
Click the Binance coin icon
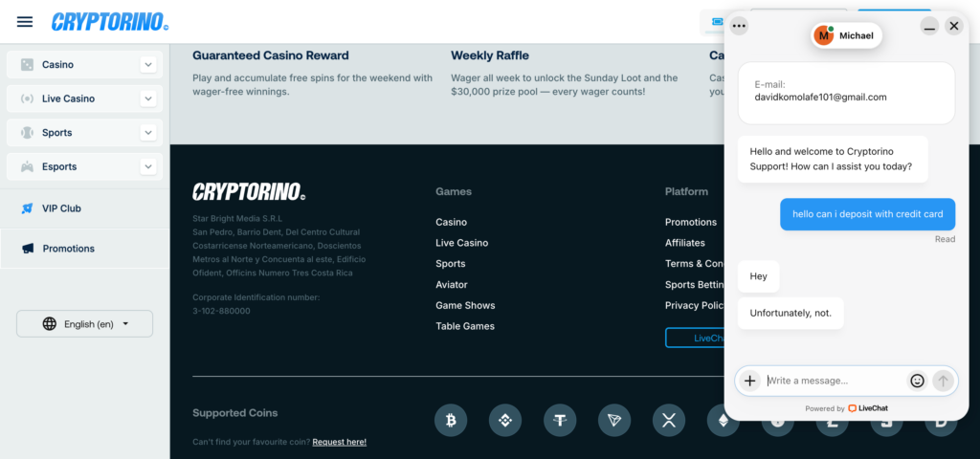505,421
